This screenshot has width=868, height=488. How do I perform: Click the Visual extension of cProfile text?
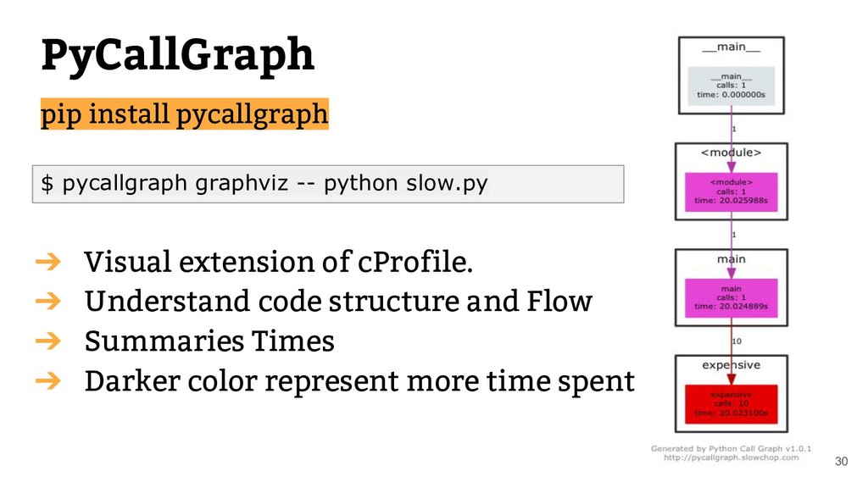278,261
